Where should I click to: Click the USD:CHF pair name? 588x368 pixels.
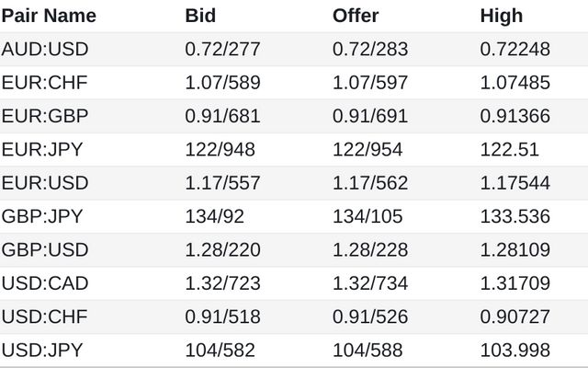pyautogui.click(x=45, y=316)
